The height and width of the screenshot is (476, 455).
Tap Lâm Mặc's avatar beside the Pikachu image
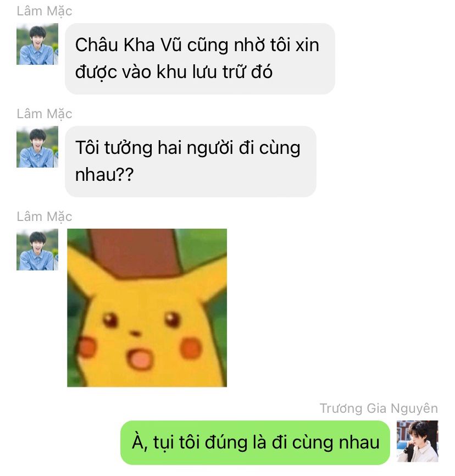(x=37, y=250)
